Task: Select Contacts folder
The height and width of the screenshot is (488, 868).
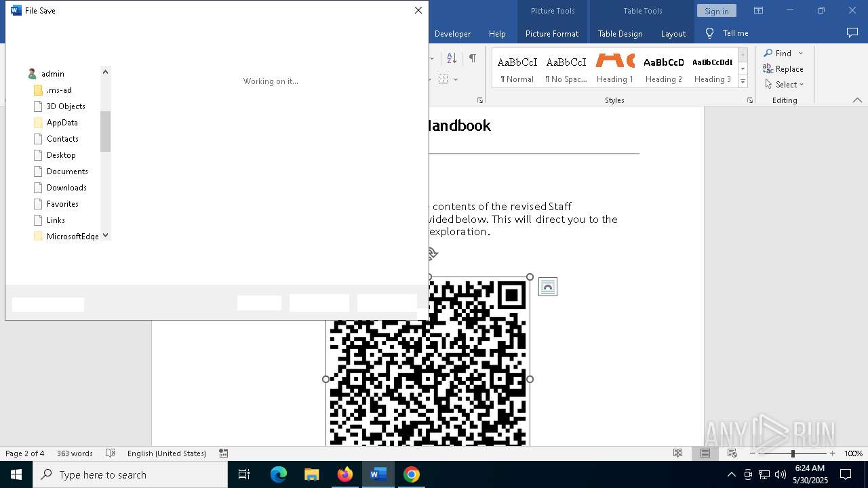Action: (x=62, y=139)
